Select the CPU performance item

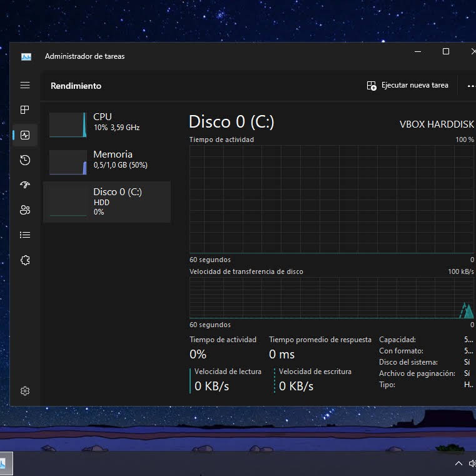click(x=107, y=124)
